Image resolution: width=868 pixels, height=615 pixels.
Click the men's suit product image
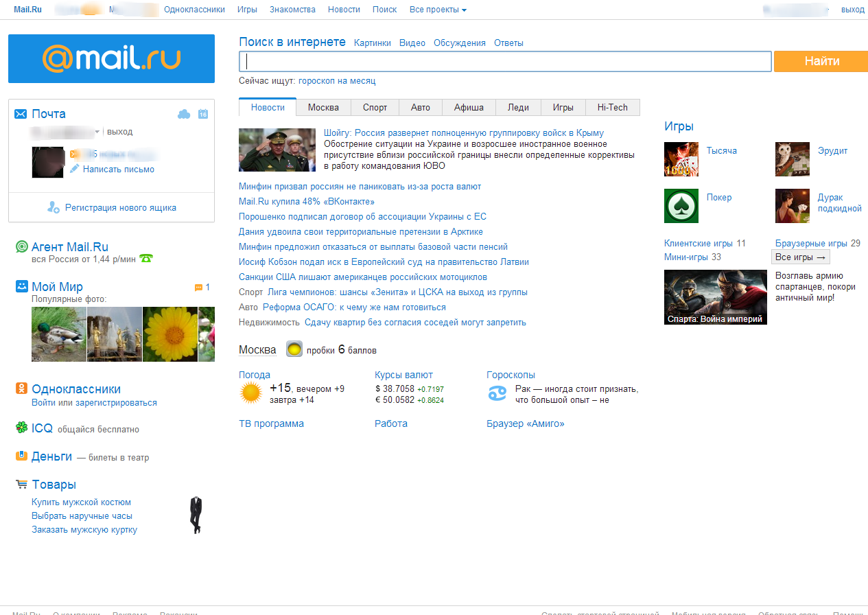click(x=196, y=515)
